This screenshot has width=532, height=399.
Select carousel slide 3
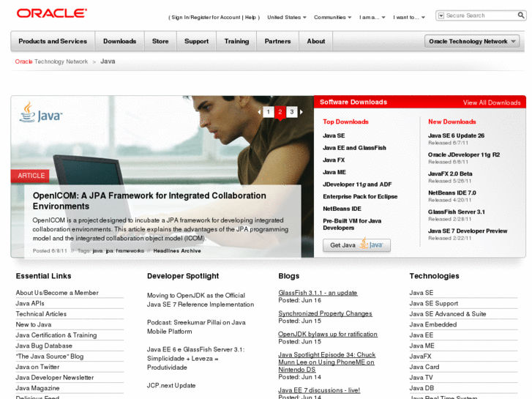click(292, 112)
